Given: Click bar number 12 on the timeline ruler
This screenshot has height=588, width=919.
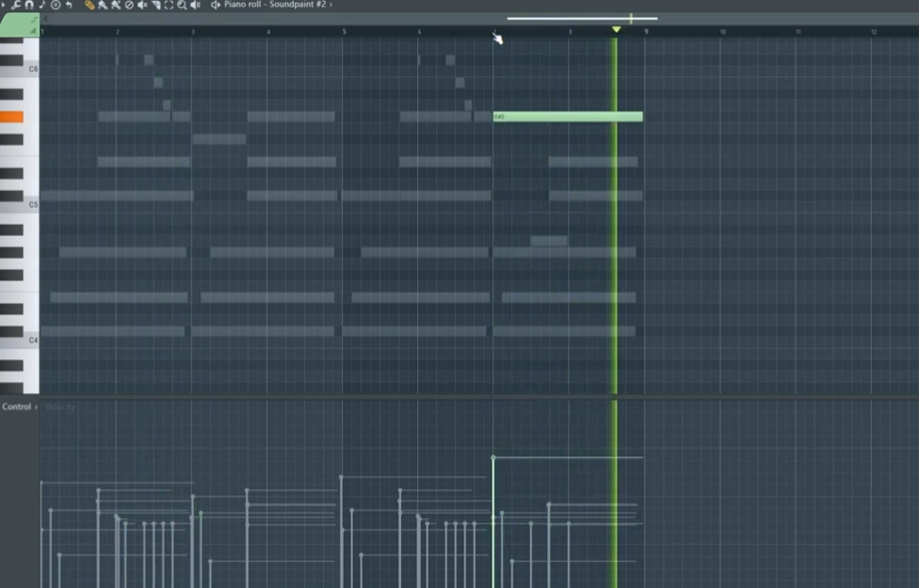Looking at the screenshot, I should coord(873,32).
